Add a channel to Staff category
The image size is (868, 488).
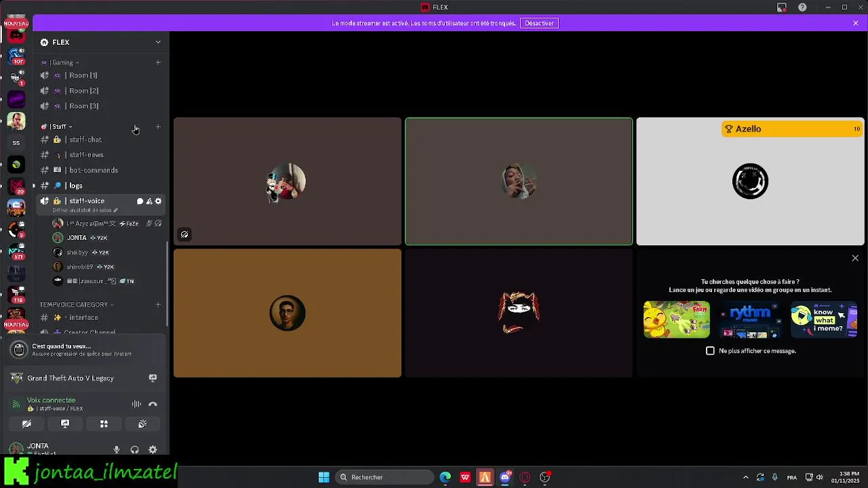158,127
